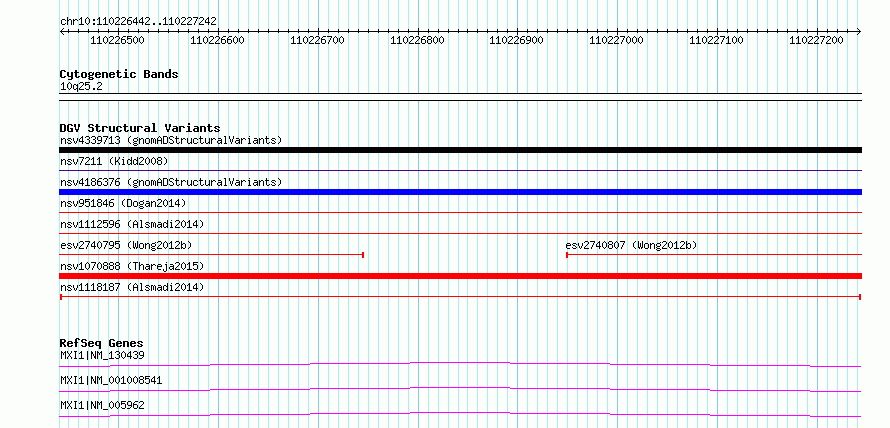Click ruler tick label 110226900

(517, 40)
